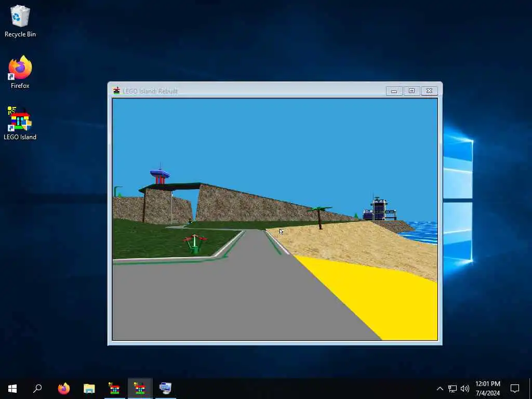The image size is (532, 399).
Task: Close the LEGO Island: Rebuilt window
Action: [x=429, y=91]
